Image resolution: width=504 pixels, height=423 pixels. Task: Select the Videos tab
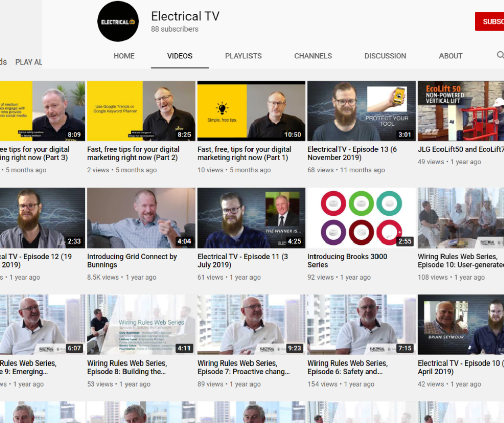pyautogui.click(x=180, y=56)
